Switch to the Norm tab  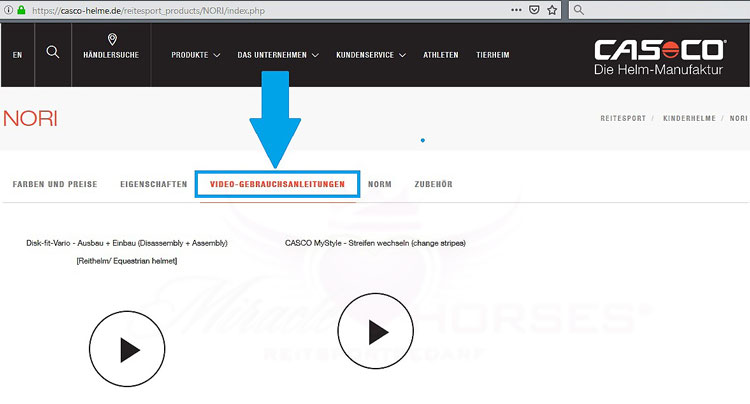click(380, 184)
